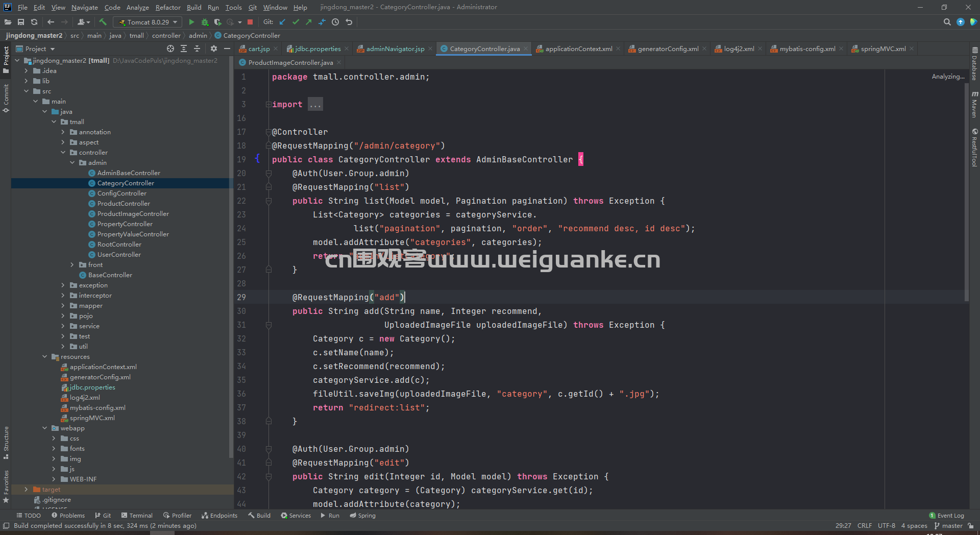Open the Refactor menu
Screen dimensions: 980x535
168,7
